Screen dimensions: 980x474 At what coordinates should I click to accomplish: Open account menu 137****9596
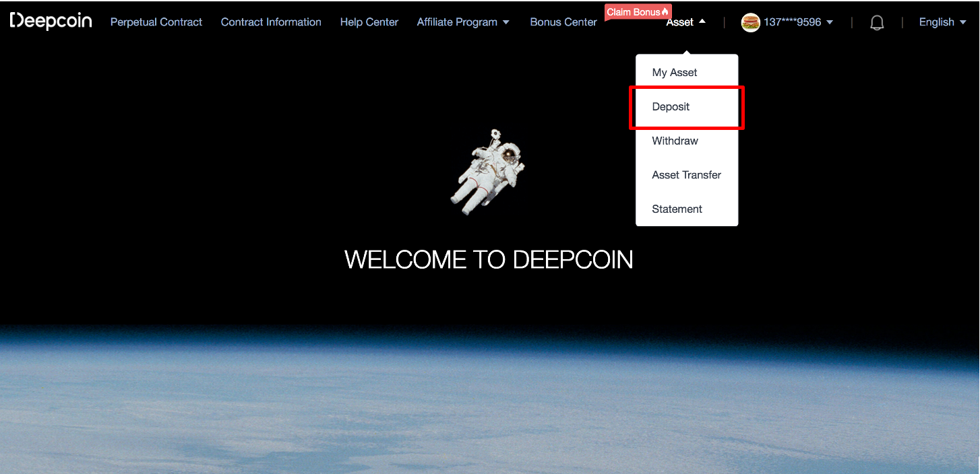798,22
